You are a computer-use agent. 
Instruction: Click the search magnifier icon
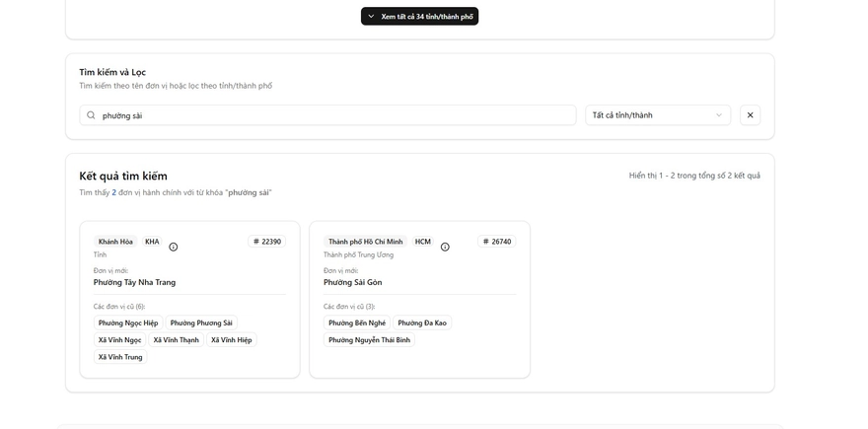tap(92, 115)
